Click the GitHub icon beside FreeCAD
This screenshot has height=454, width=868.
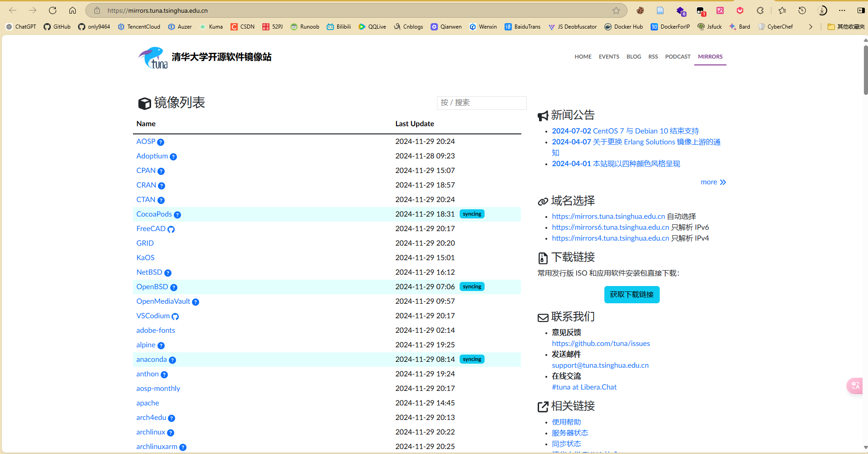click(x=171, y=229)
